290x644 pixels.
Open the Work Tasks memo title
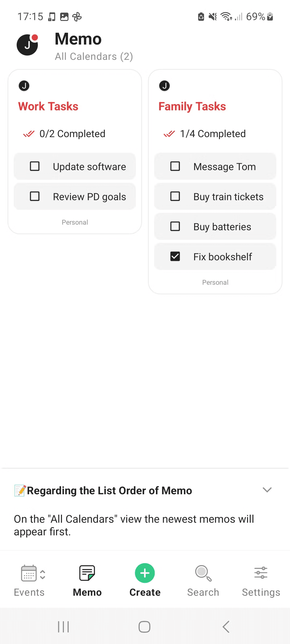tap(48, 107)
